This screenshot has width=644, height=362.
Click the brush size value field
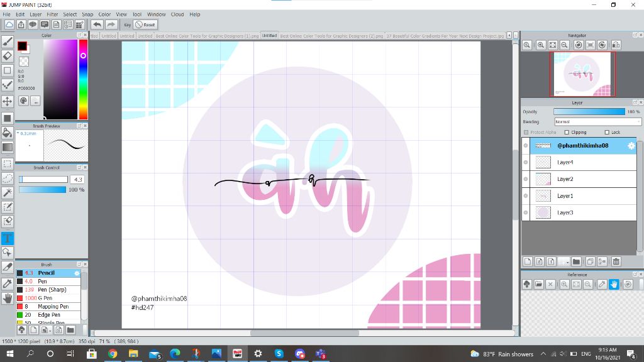(77, 179)
